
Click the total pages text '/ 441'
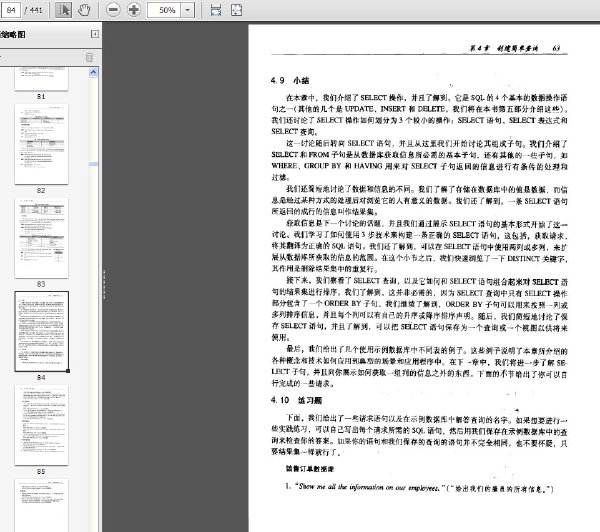point(34,10)
